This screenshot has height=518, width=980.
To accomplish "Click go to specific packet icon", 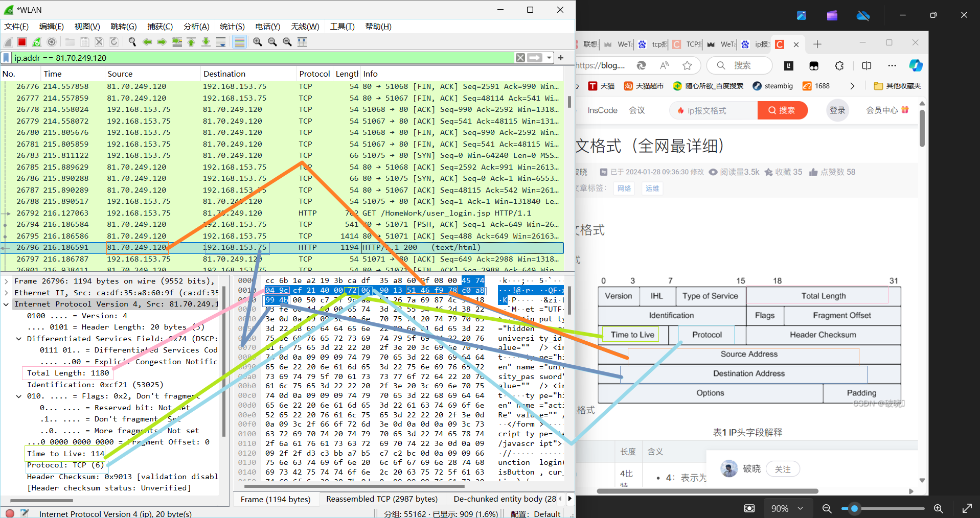I will (x=177, y=42).
